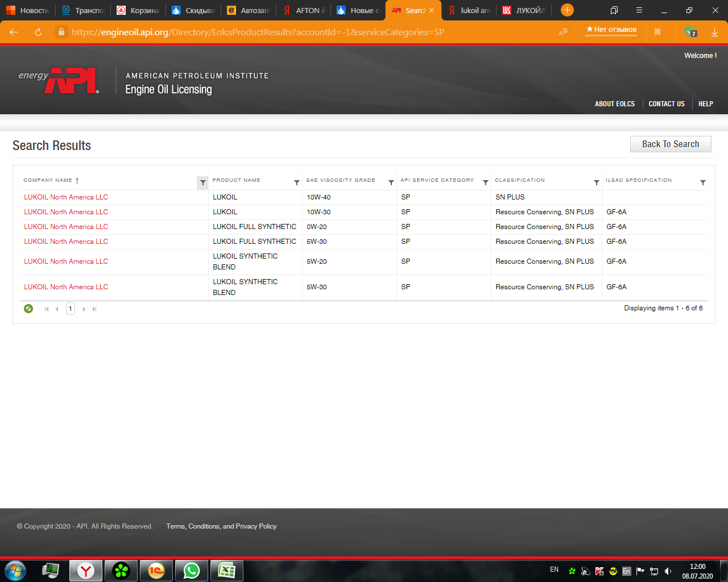Open LUKOIL North America LLC link for 10W-40
Viewport: 728px width, 582px height.
point(66,197)
